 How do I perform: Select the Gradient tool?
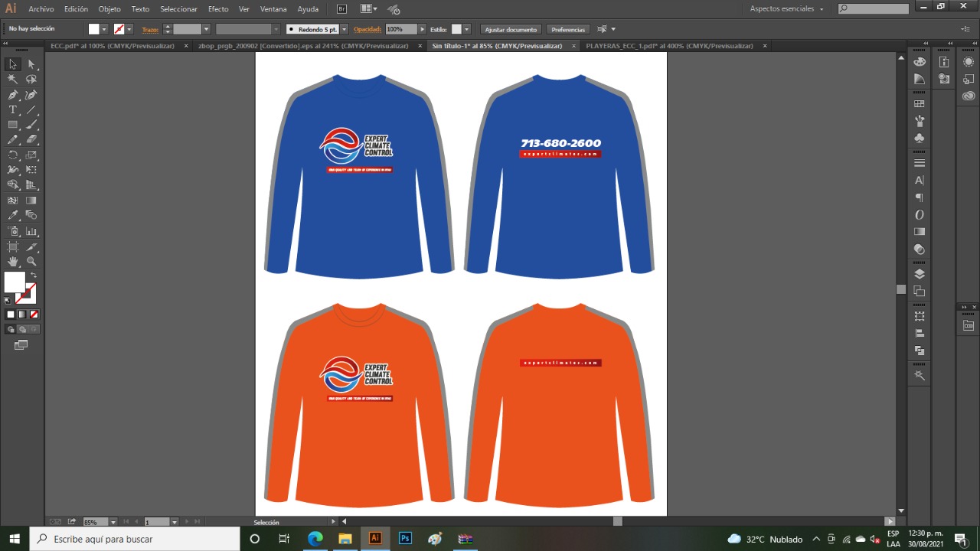31,201
